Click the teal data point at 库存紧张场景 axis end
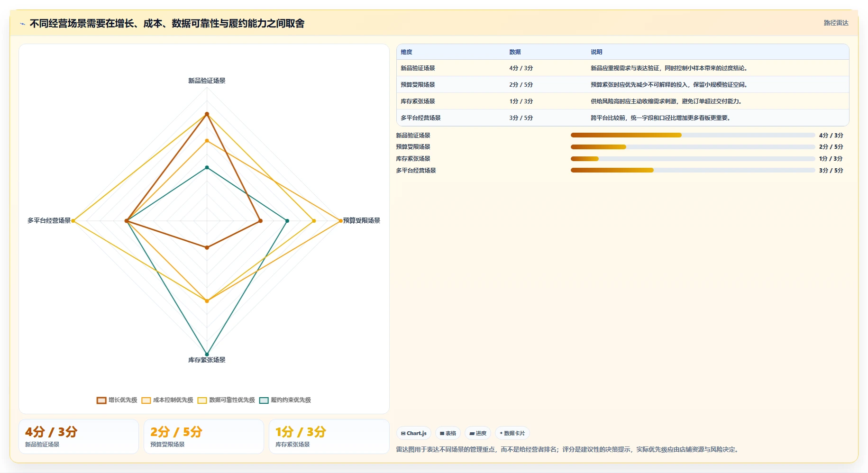 pyautogui.click(x=207, y=354)
